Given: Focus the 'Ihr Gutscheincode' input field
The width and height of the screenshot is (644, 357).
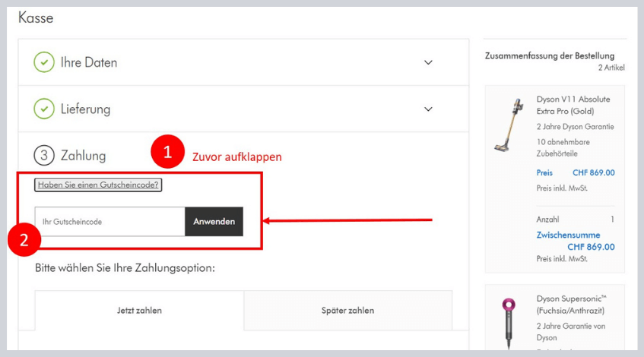Looking at the screenshot, I should click(x=110, y=222).
